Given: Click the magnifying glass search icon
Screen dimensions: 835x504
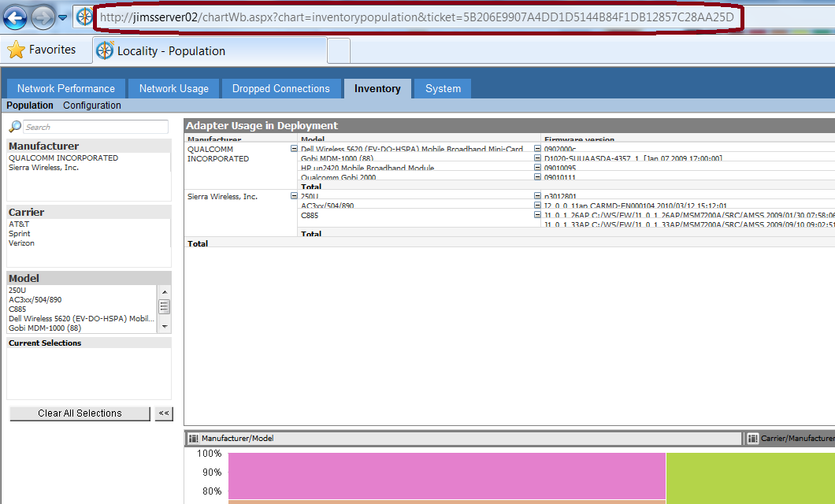Looking at the screenshot, I should click(15, 127).
